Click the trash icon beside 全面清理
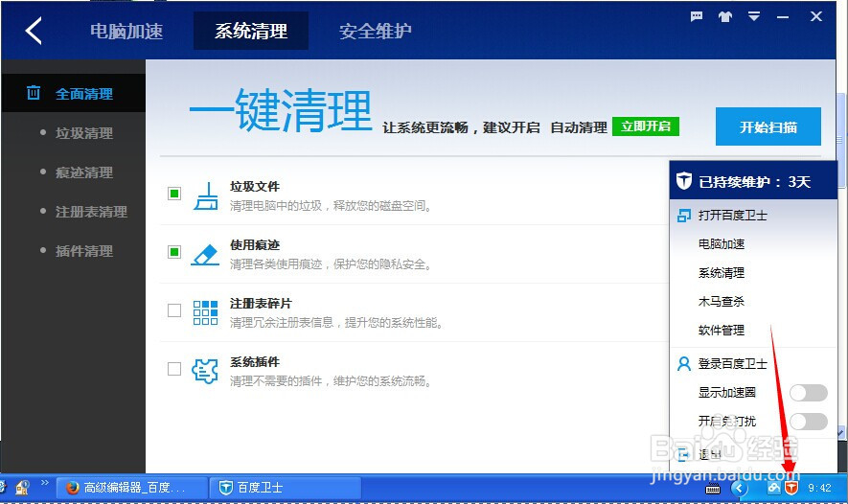Viewport: 848px width, 504px height. point(33,93)
